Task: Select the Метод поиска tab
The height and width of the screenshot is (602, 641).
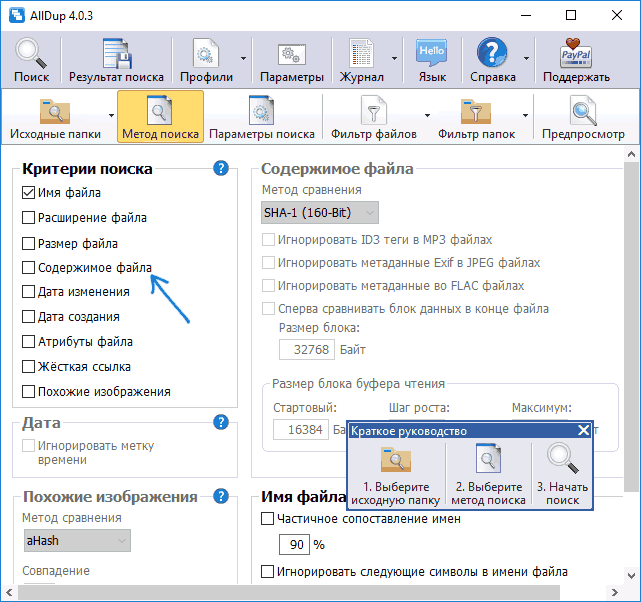Action: (160, 116)
